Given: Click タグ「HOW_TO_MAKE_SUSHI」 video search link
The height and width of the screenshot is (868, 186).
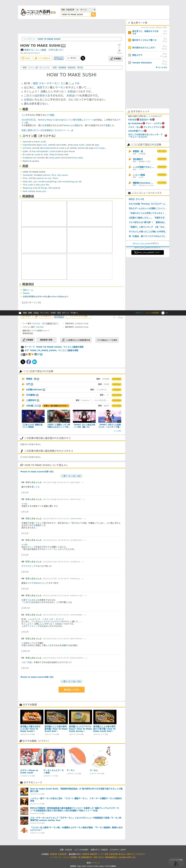Looking at the screenshot, I should pos(51,350).
